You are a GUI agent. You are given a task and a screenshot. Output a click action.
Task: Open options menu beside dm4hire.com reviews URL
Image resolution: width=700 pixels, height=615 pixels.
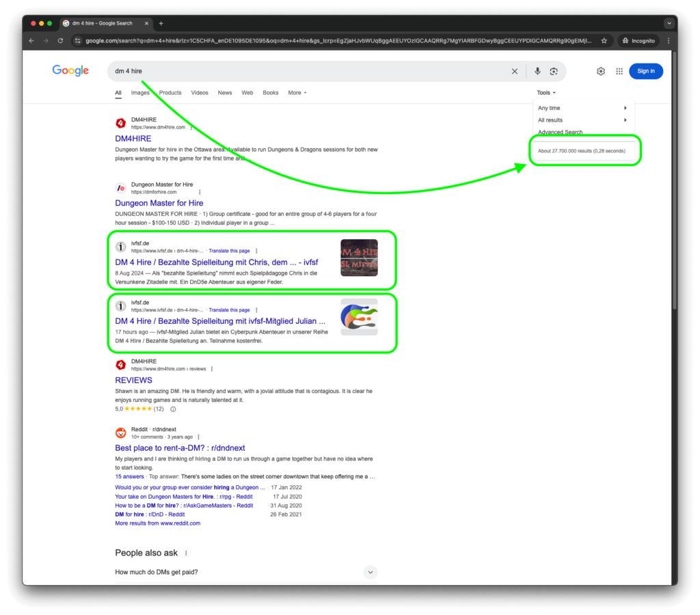point(212,368)
